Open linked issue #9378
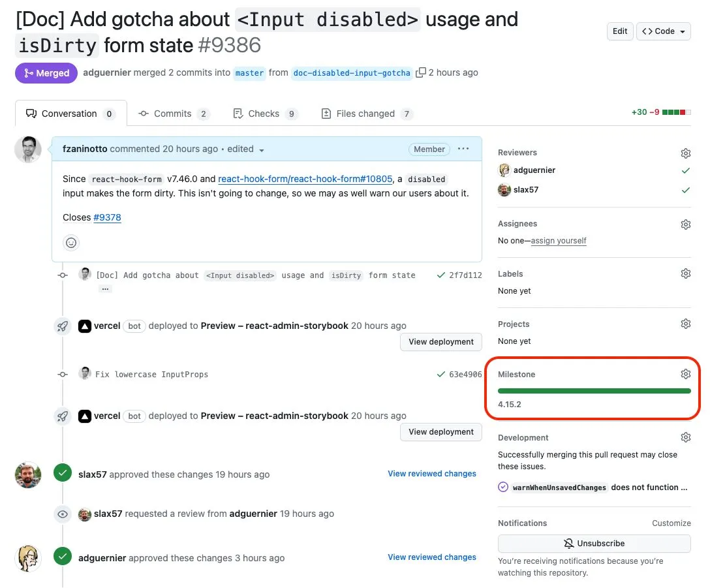 108,217
